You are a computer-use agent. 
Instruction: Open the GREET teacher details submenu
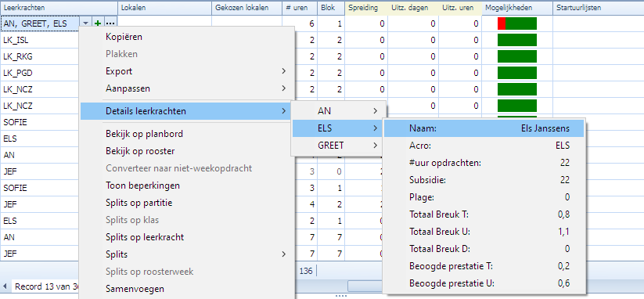(x=338, y=146)
